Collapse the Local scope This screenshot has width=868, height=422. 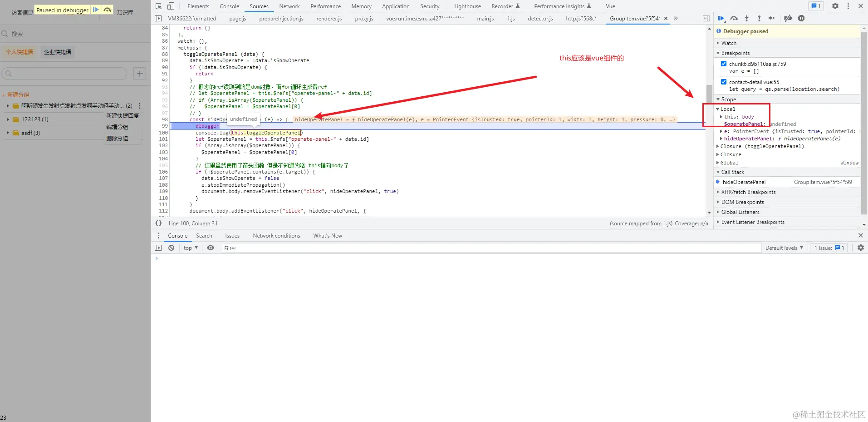point(718,109)
